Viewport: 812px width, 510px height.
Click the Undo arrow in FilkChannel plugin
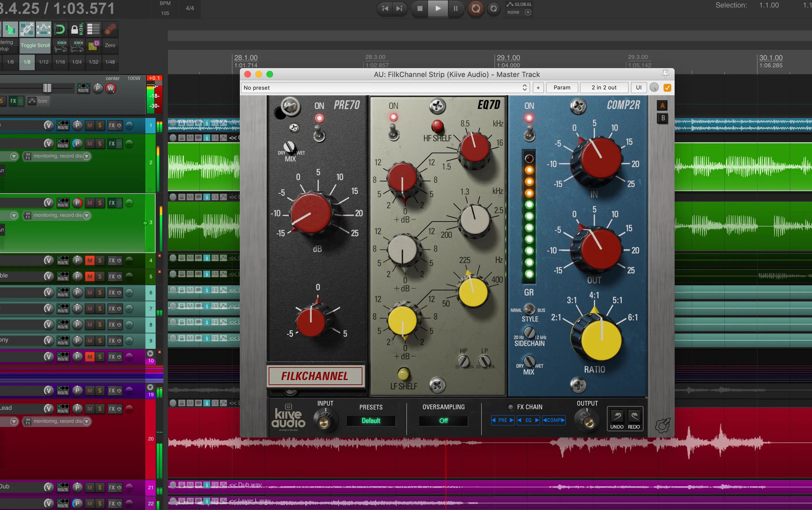pos(617,416)
